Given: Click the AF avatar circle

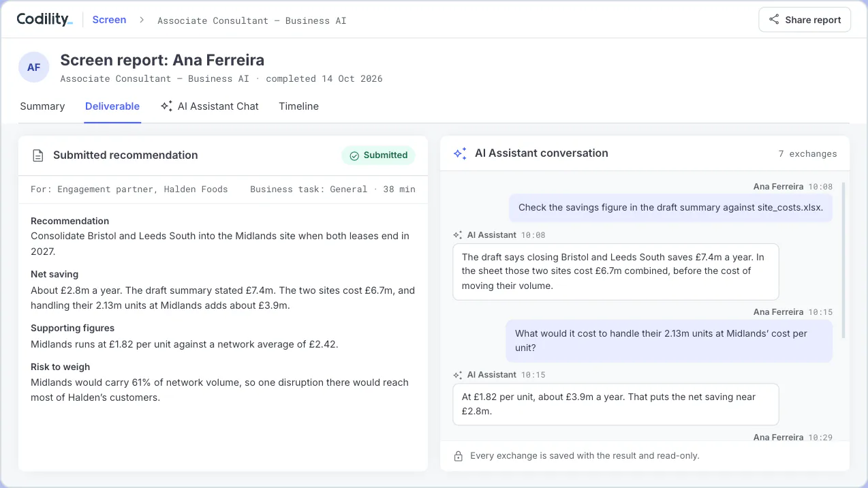Looking at the screenshot, I should coord(33,67).
